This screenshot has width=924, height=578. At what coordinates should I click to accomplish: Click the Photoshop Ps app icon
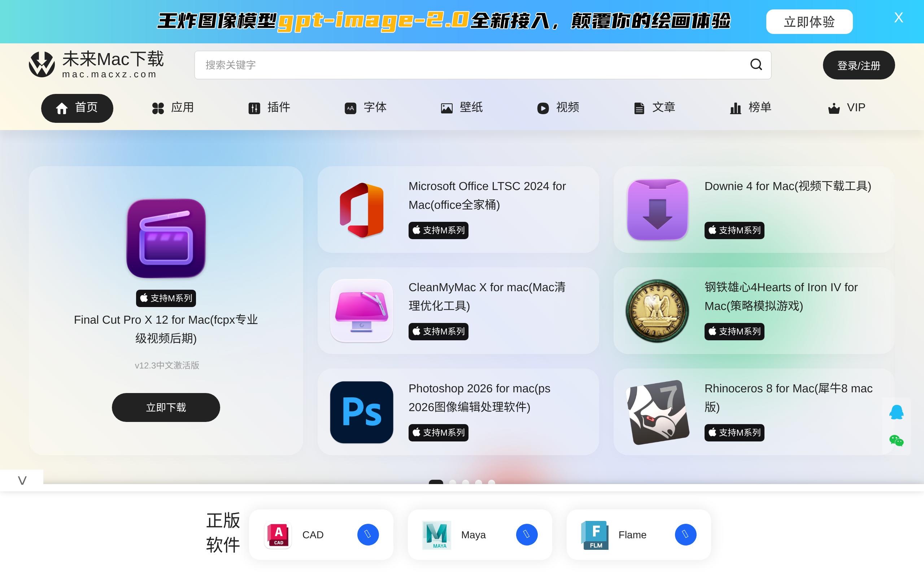pyautogui.click(x=362, y=412)
